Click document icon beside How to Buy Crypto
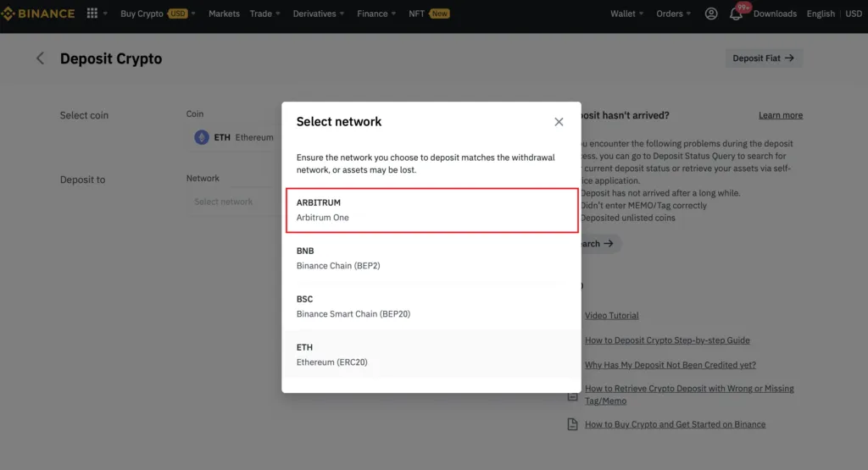 [572, 424]
